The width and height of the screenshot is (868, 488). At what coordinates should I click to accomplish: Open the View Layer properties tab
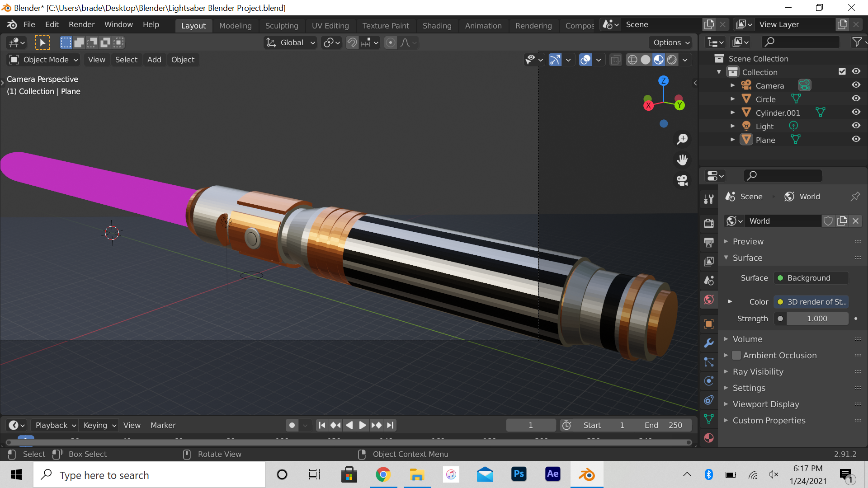pos(709,261)
